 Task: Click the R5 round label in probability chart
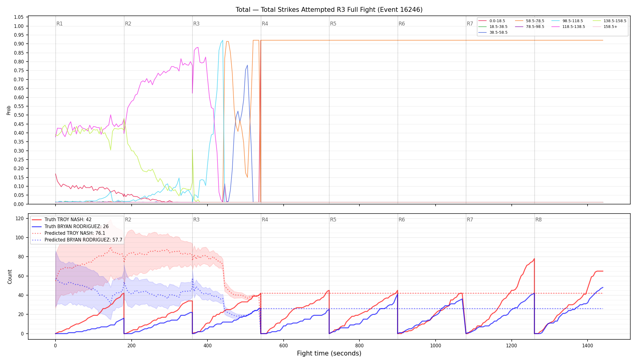point(333,24)
